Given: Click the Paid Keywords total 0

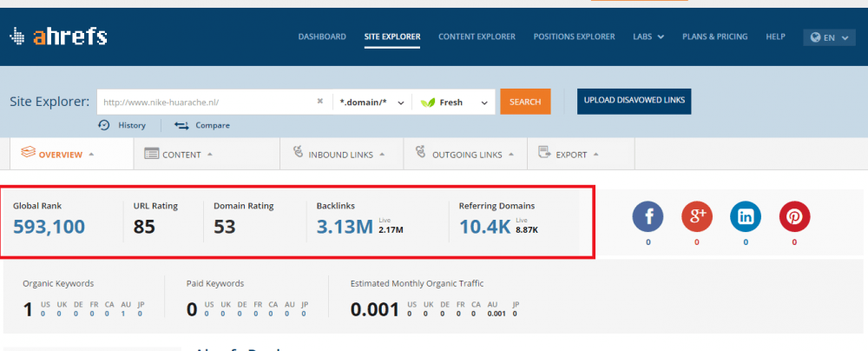Looking at the screenshot, I should [192, 309].
